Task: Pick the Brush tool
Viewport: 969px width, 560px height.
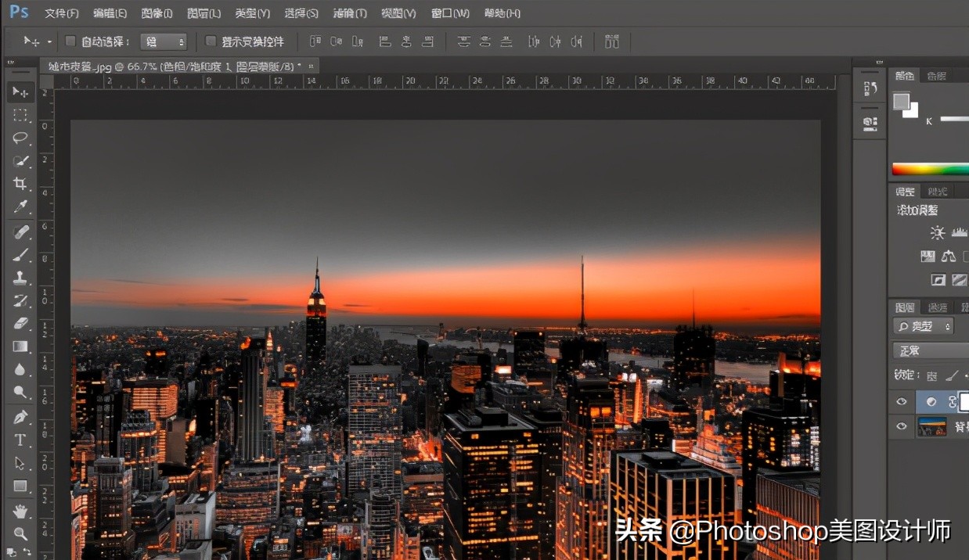Action: (x=20, y=254)
